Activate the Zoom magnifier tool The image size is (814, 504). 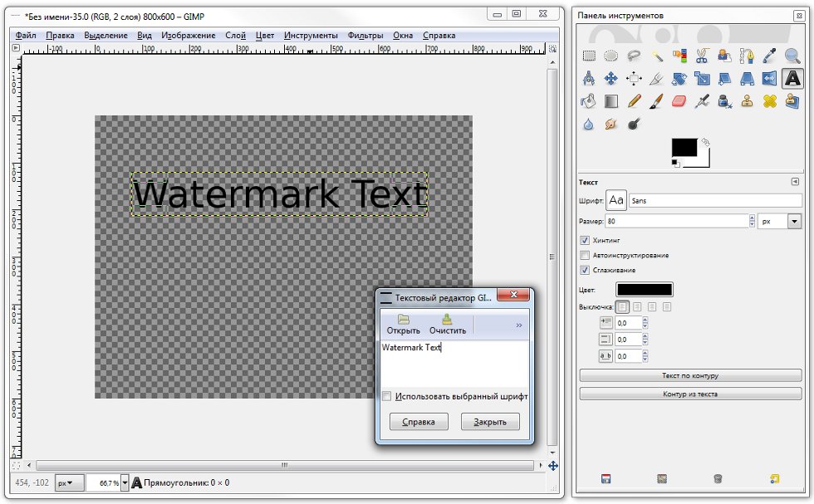tap(792, 56)
